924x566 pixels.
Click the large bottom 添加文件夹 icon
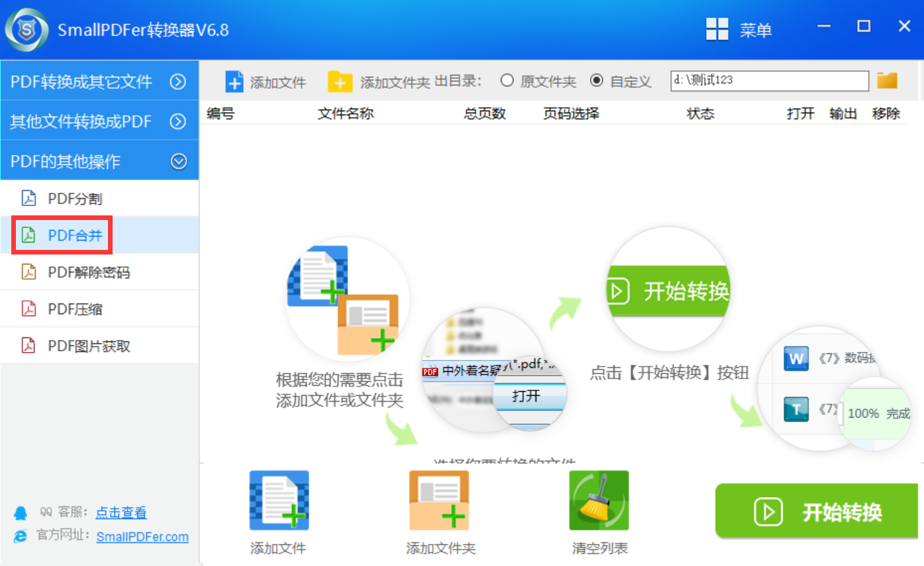(x=439, y=500)
